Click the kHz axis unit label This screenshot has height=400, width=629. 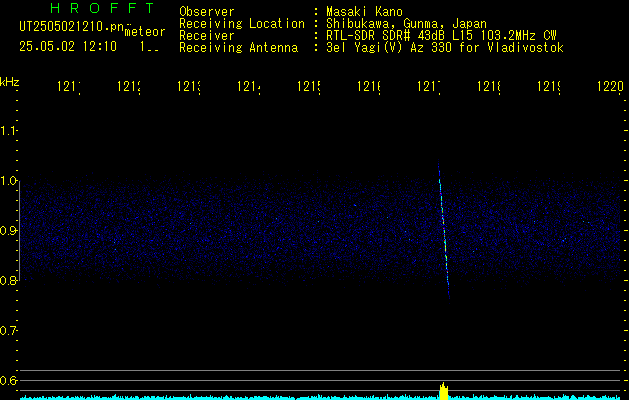(x=10, y=82)
